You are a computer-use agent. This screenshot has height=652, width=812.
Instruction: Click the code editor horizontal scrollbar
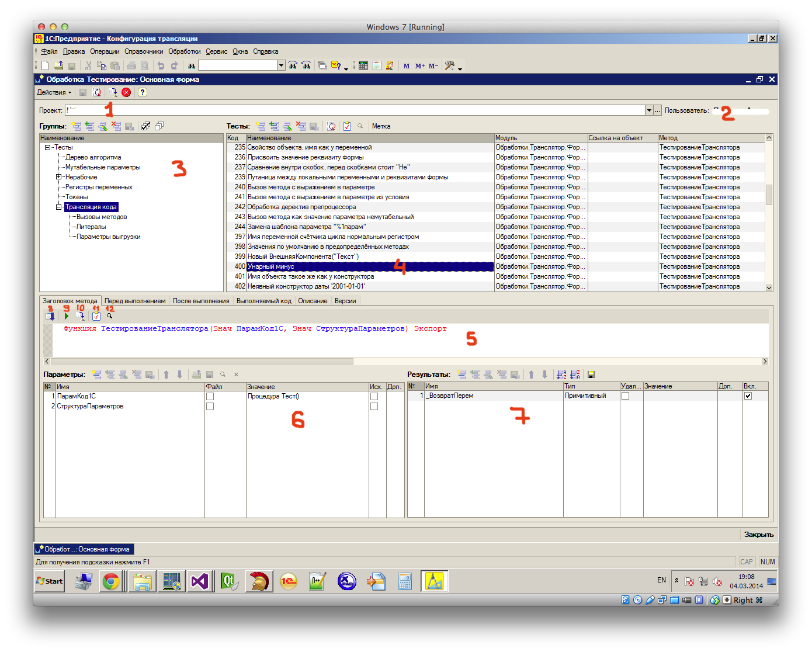202,362
